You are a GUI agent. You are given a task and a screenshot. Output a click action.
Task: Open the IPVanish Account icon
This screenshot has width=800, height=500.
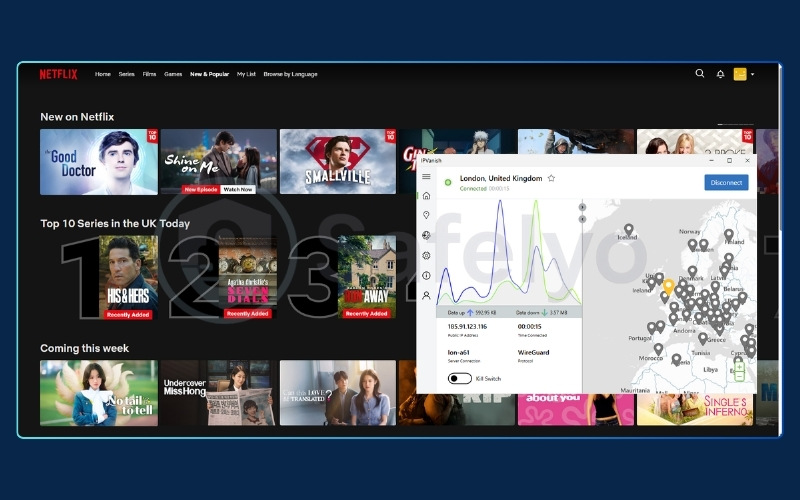(x=427, y=295)
